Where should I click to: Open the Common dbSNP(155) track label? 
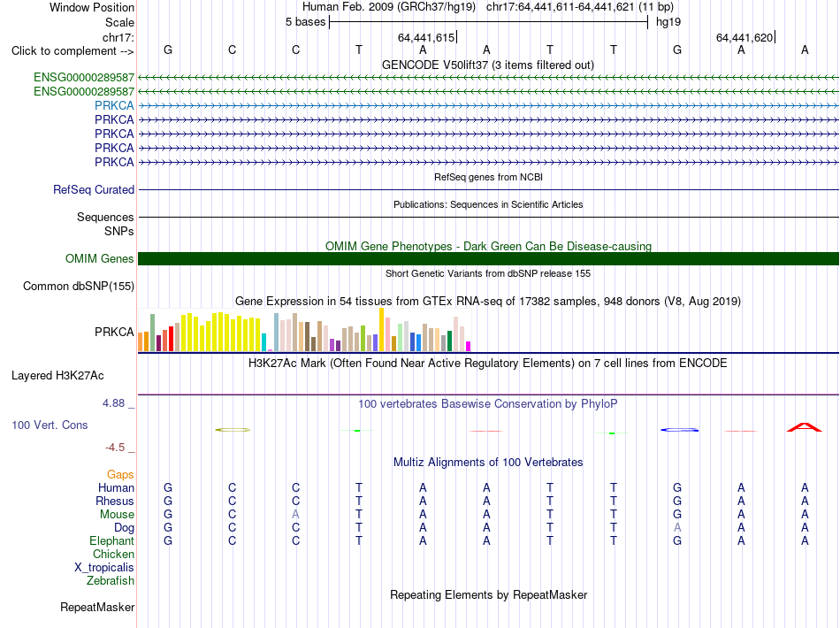(x=78, y=286)
